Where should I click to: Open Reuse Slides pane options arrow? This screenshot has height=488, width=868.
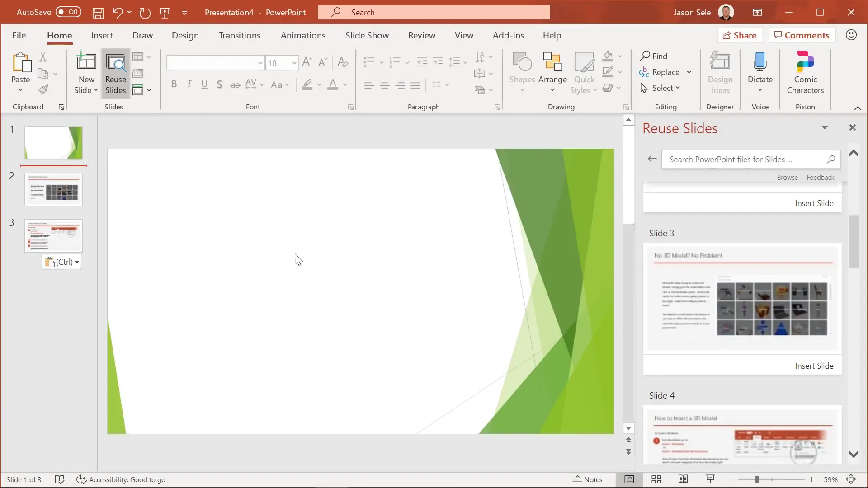[x=825, y=128]
